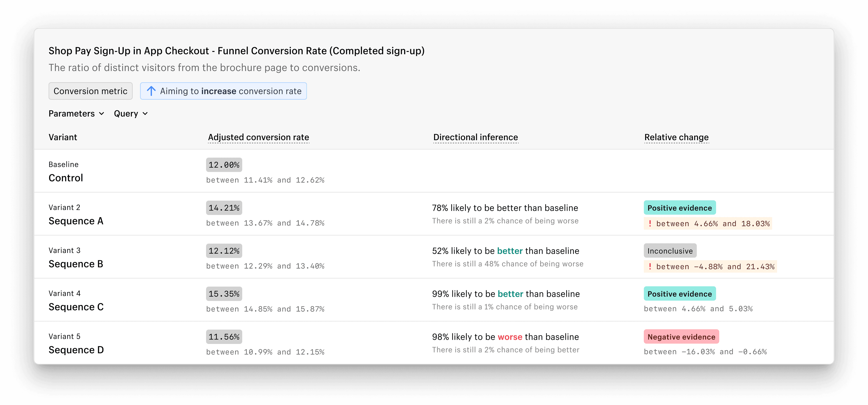Click Relative change column header
The width and height of the screenshot is (868, 405).
click(676, 137)
